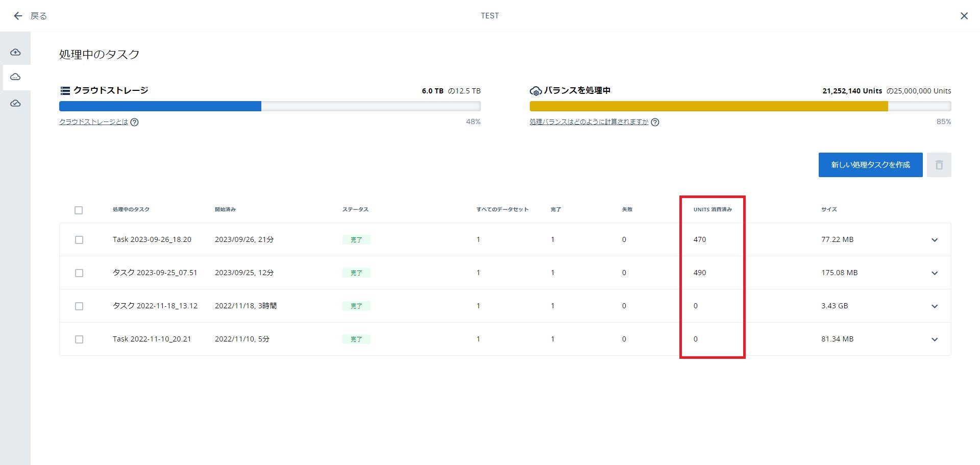Sort by the ステータス column header
This screenshot has width=980, height=465.
355,209
